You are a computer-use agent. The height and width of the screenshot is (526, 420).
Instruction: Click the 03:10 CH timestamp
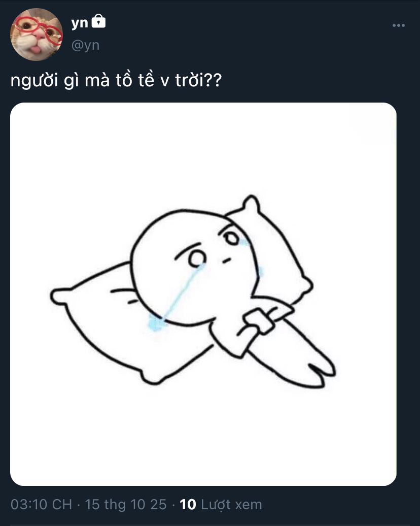point(41,505)
